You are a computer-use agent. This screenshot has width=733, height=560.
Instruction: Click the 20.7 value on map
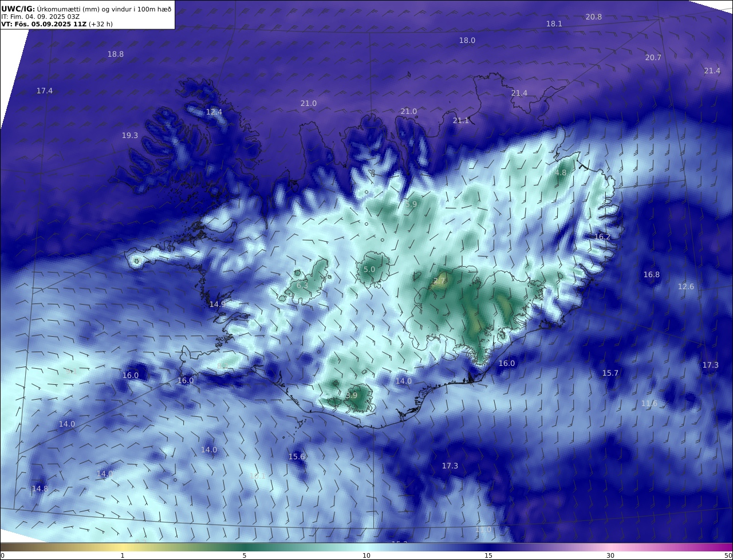tap(653, 57)
